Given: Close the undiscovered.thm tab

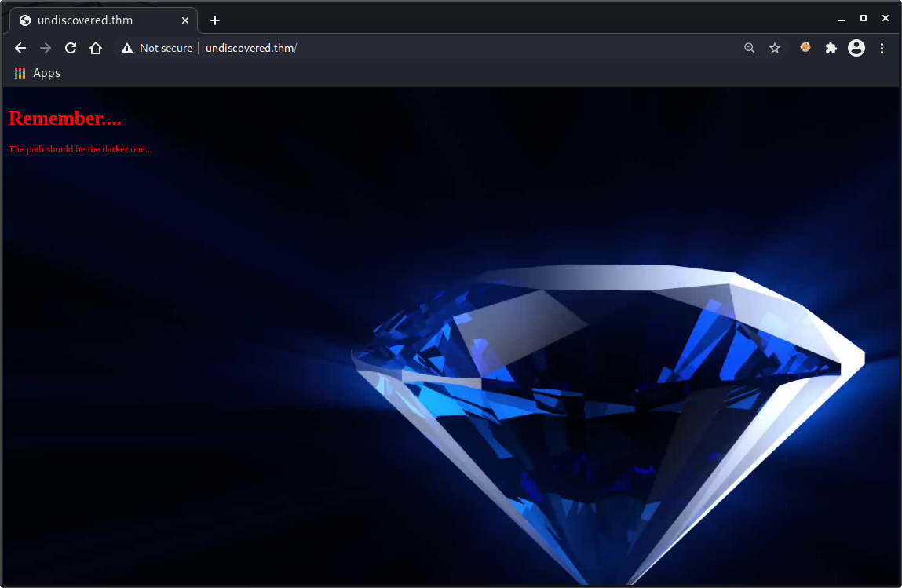Looking at the screenshot, I should tap(185, 20).
